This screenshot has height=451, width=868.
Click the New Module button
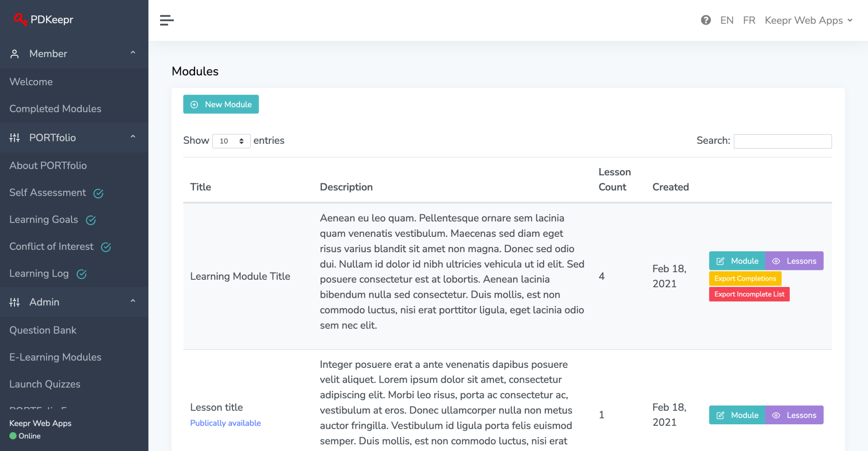221,104
